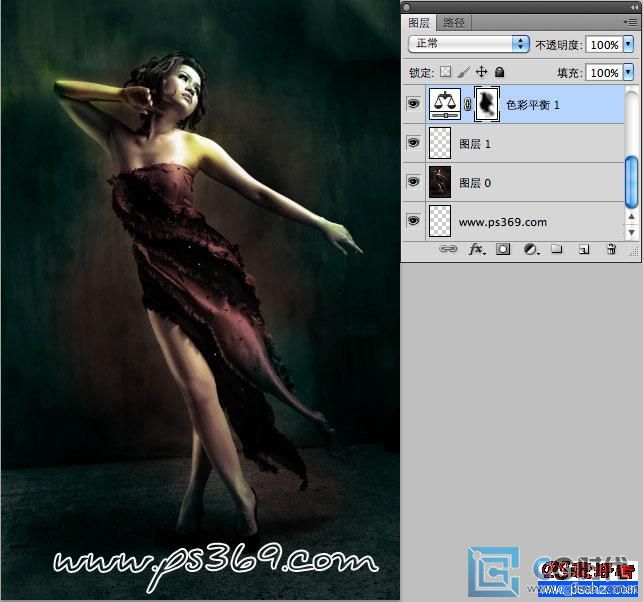The height and width of the screenshot is (602, 643).
Task: Close the layers panel with round button
Action: click(x=406, y=7)
